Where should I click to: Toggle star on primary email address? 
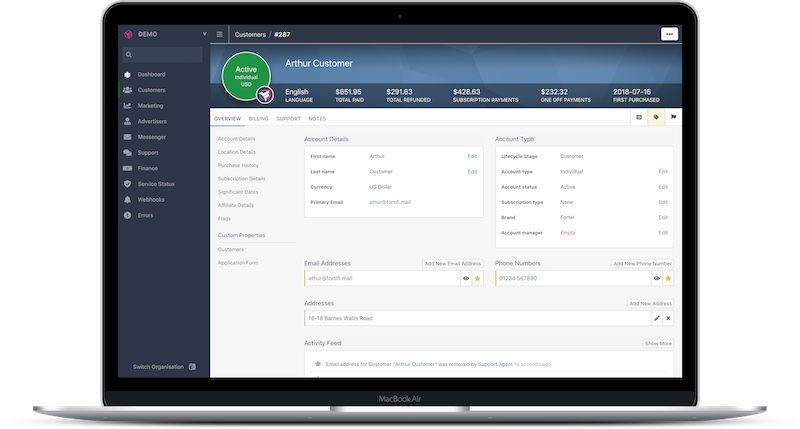tap(477, 278)
